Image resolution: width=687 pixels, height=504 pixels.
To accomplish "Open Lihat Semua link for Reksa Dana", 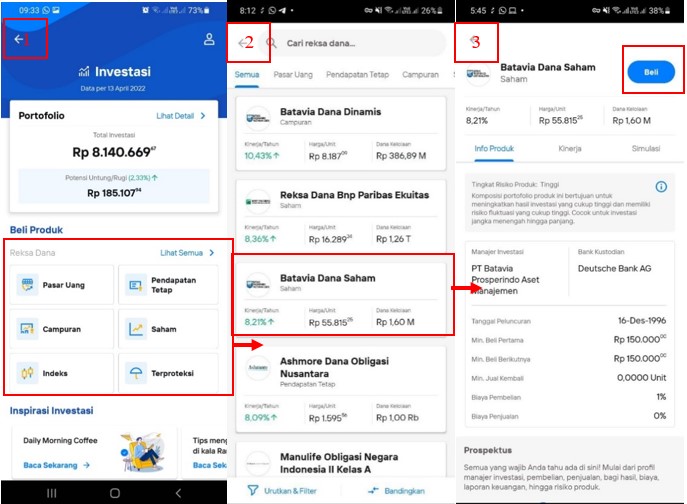I will click(181, 253).
